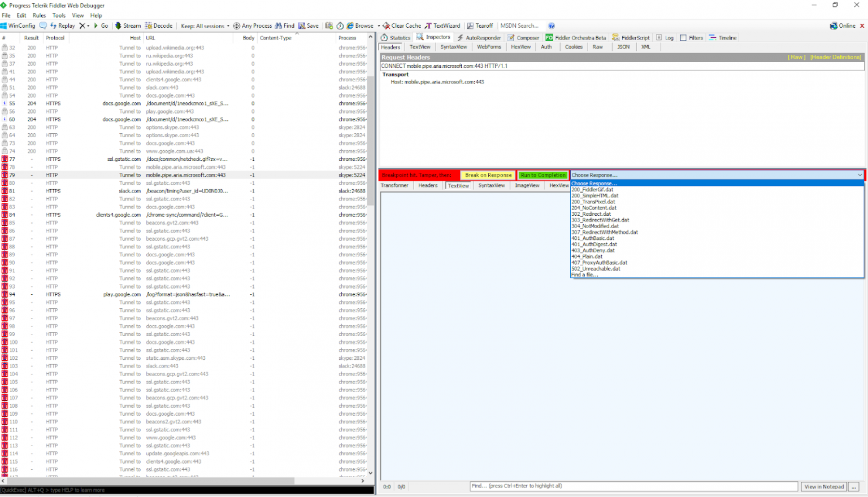
Task: Click the Replay toolbar icon
Action: (54, 26)
